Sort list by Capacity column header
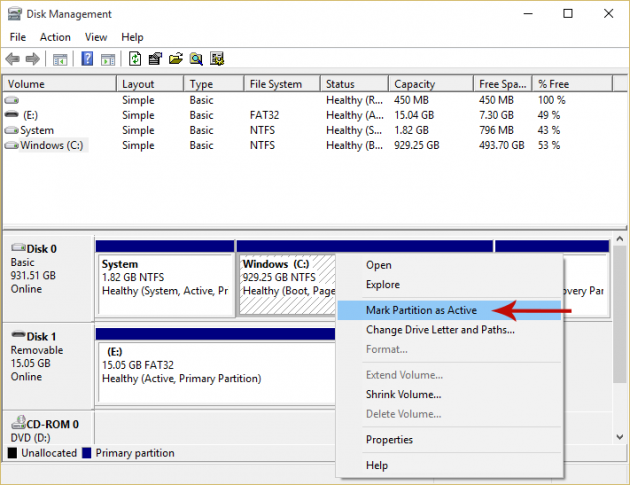This screenshot has height=485, width=630. pyautogui.click(x=414, y=85)
